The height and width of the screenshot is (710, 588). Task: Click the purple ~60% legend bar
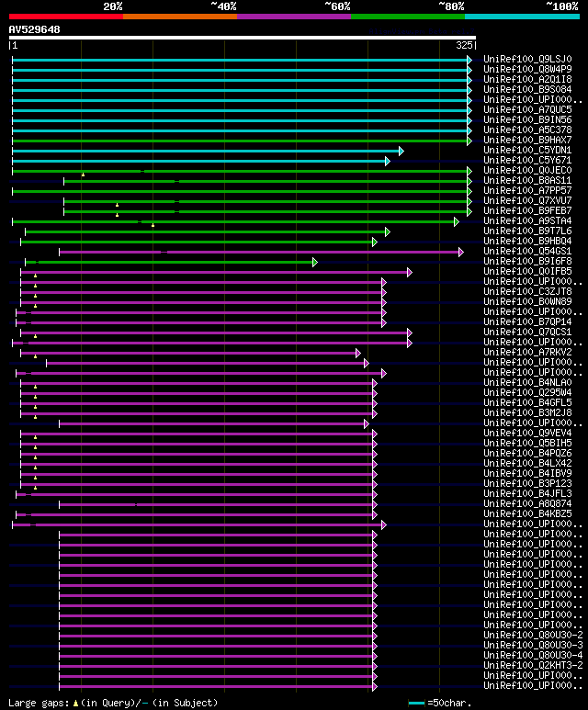pyautogui.click(x=294, y=17)
